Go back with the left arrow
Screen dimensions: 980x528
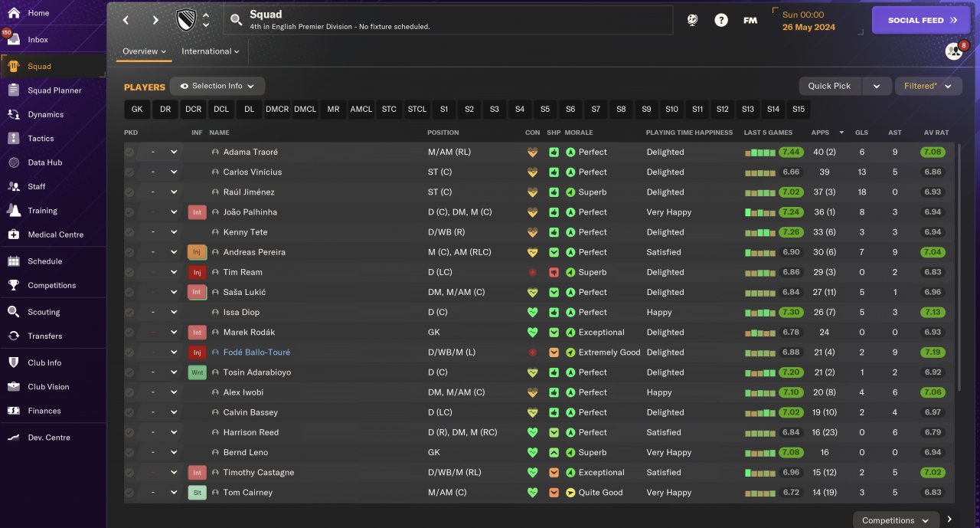(x=126, y=21)
